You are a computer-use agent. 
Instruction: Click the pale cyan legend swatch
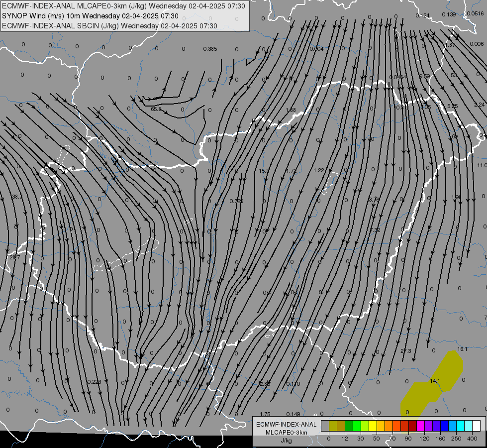(469, 426)
